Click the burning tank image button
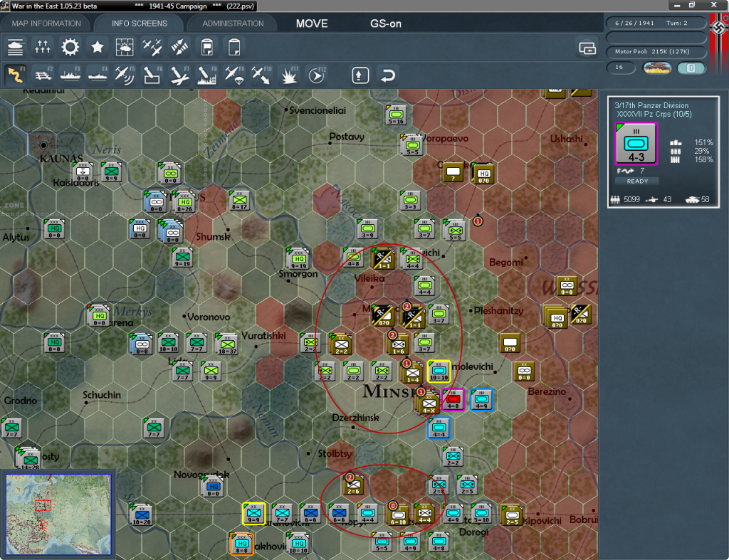The image size is (729, 560). (656, 68)
